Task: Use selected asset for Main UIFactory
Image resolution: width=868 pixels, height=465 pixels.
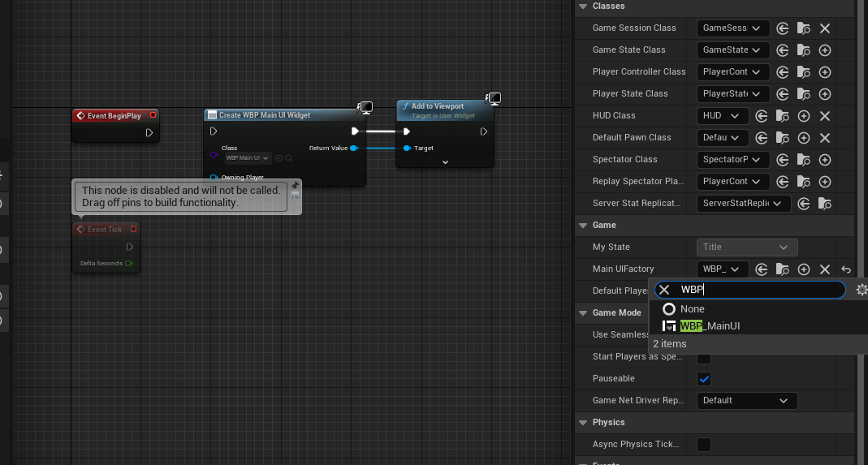Action: (x=761, y=269)
